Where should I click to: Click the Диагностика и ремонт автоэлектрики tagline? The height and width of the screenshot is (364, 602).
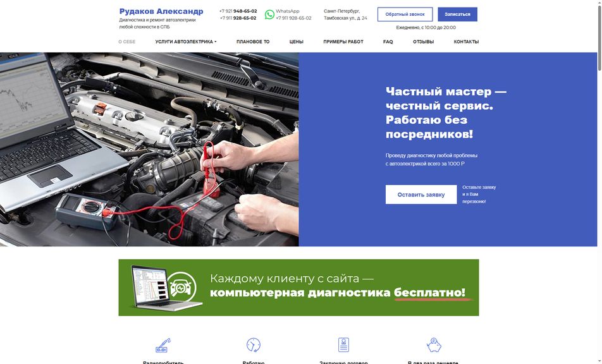click(157, 23)
